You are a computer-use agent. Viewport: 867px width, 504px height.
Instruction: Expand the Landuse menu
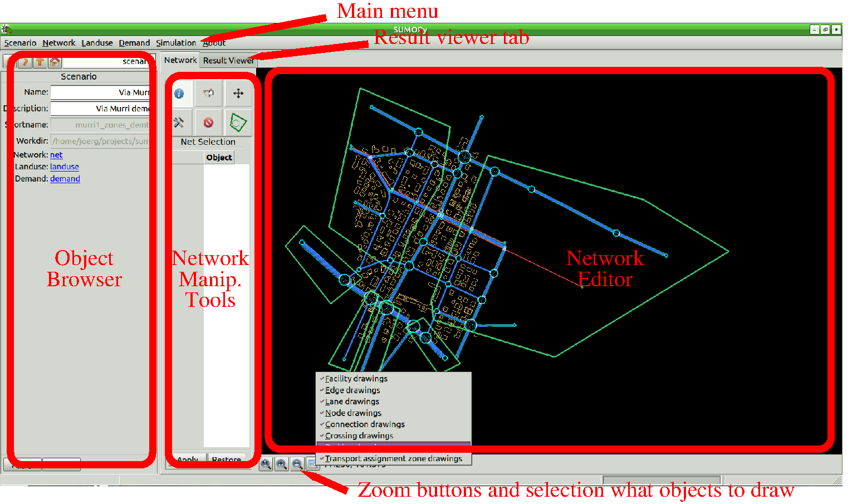pos(97,43)
